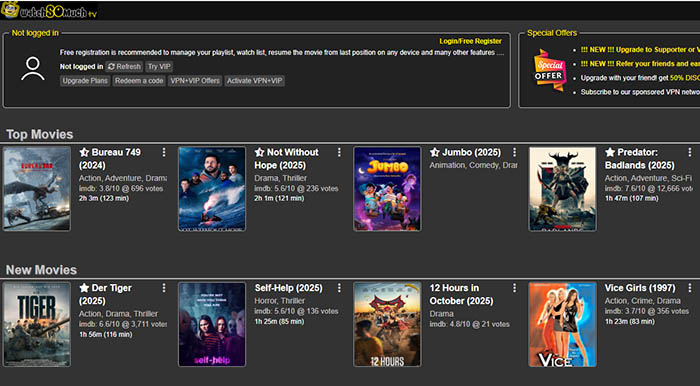This screenshot has height=386, width=700.
Task: Click the Top Movies heading
Action: click(40, 134)
